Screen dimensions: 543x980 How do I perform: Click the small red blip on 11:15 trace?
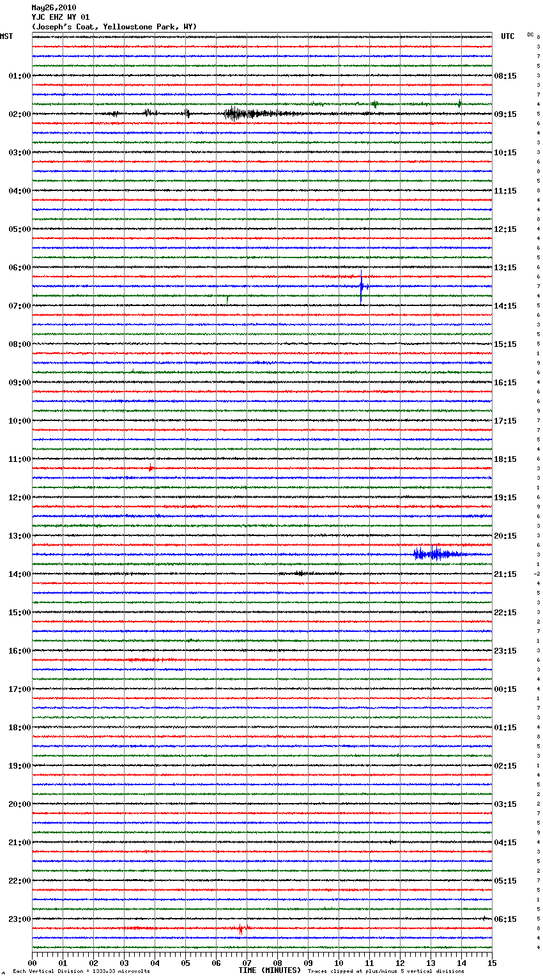151,468
